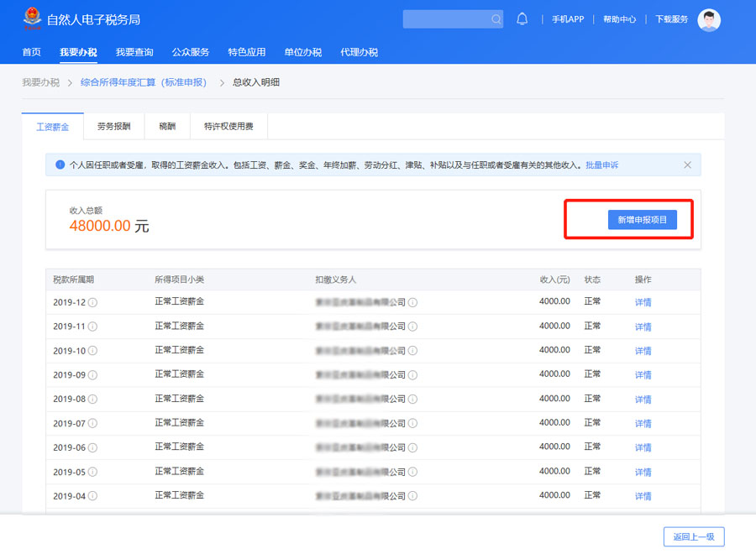Click withholding agent info icon in 2019-11 row

413,327
